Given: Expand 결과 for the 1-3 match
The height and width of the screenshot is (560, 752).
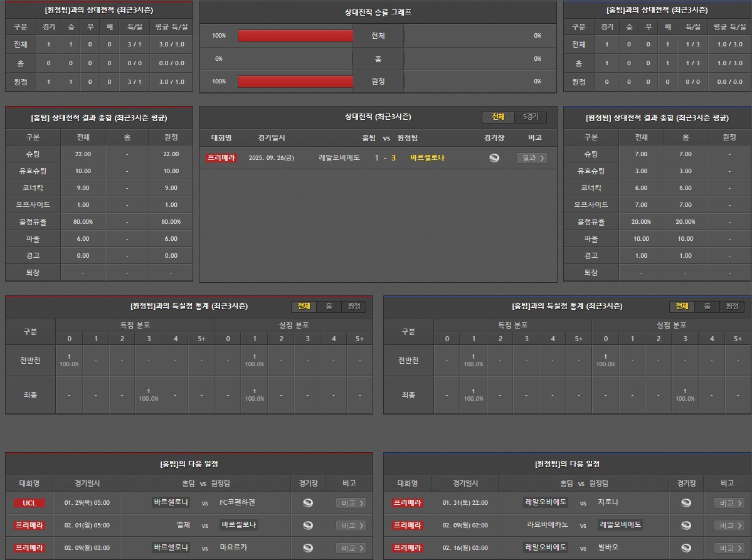Looking at the screenshot, I should click(531, 158).
